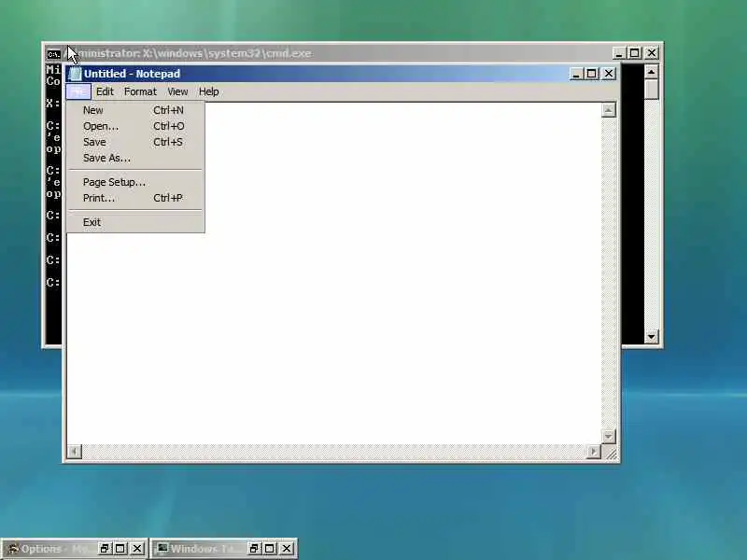Maximize the Notepad window

pos(592,74)
